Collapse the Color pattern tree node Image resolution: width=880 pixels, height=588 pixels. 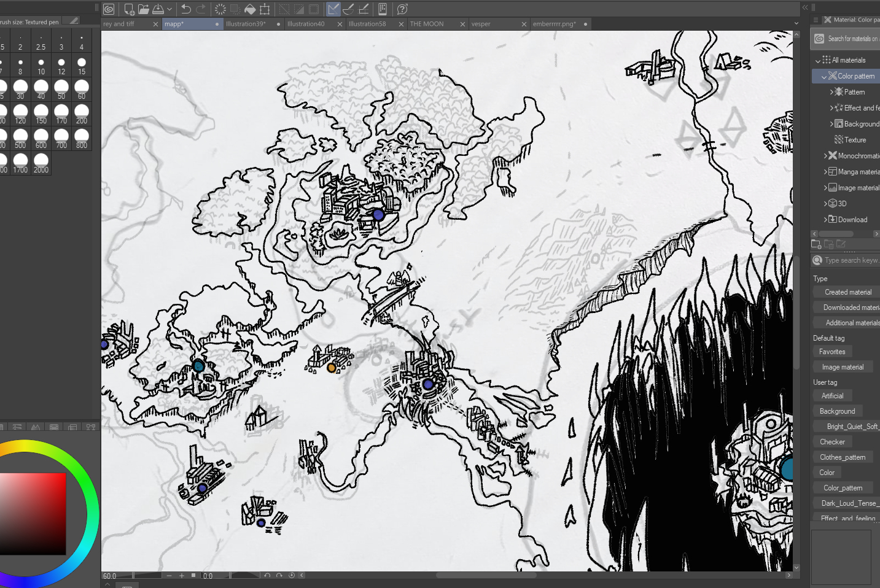click(x=824, y=77)
